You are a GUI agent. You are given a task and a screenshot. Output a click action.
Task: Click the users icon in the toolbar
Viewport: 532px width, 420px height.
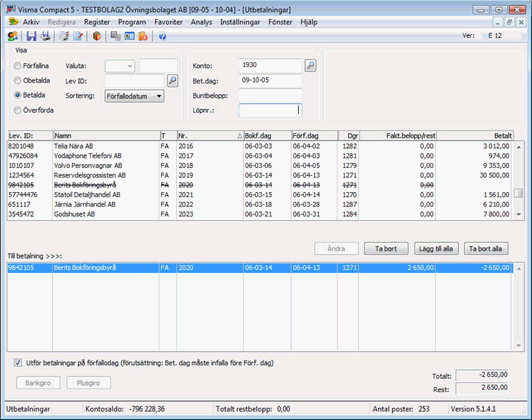click(x=13, y=36)
